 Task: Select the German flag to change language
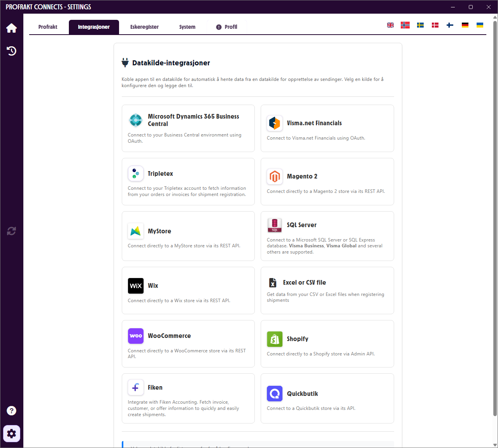pyautogui.click(x=465, y=25)
